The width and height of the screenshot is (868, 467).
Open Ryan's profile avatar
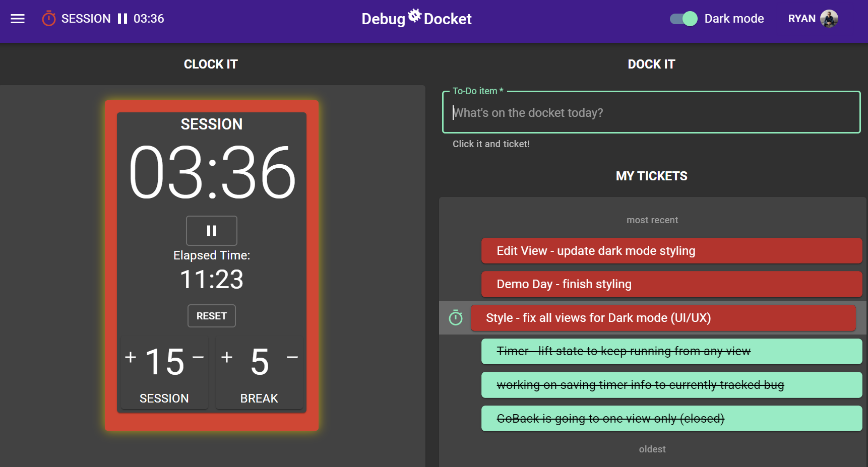coord(829,19)
